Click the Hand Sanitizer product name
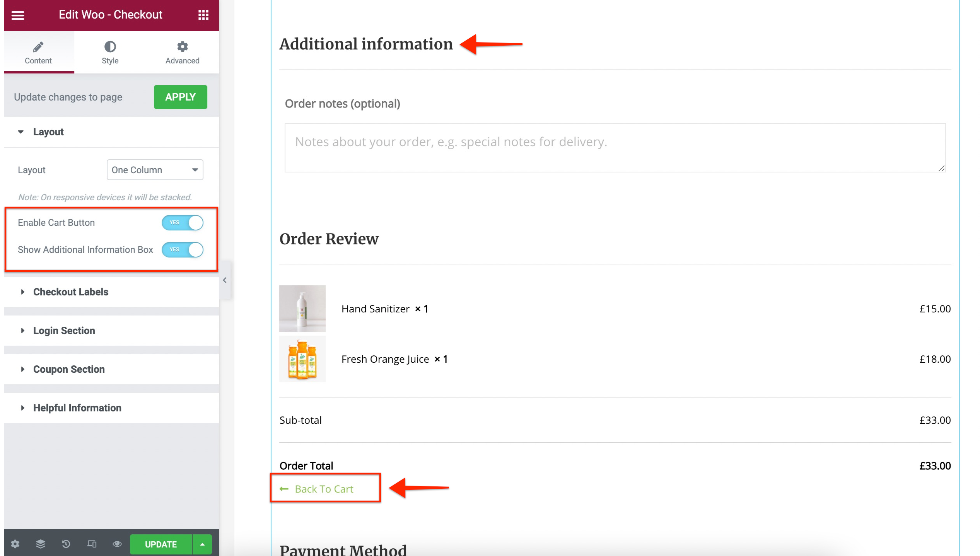 [375, 309]
